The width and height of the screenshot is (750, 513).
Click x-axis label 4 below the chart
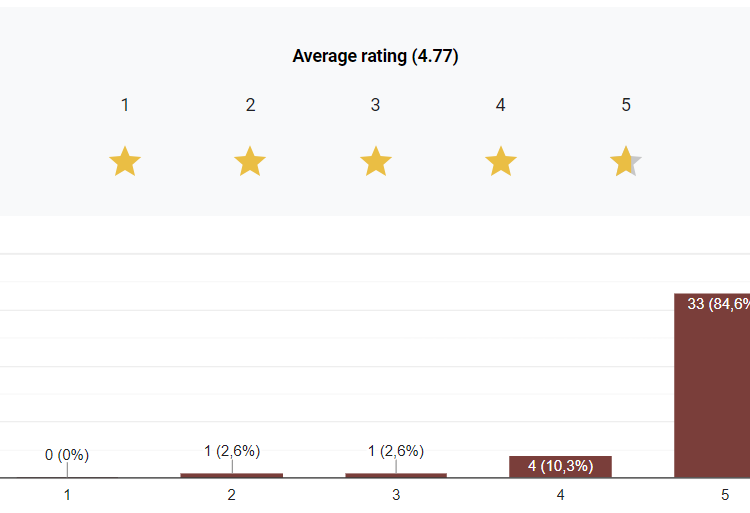(560, 495)
